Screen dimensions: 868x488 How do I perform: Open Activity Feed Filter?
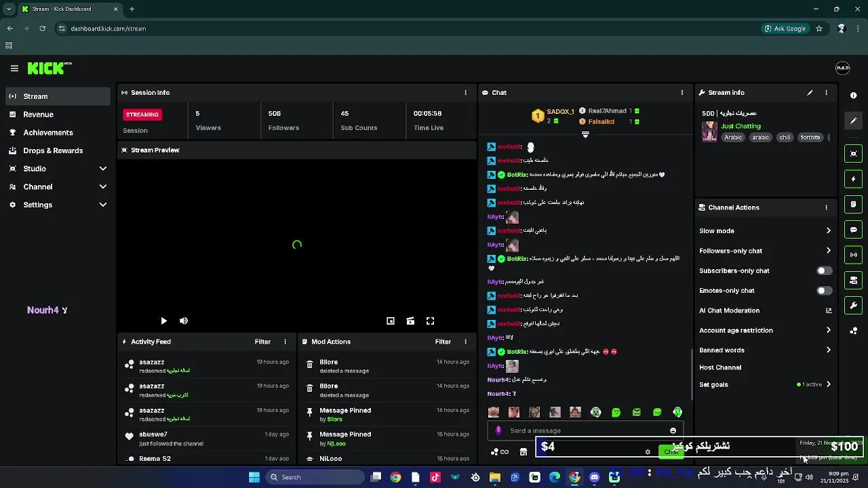(x=262, y=342)
